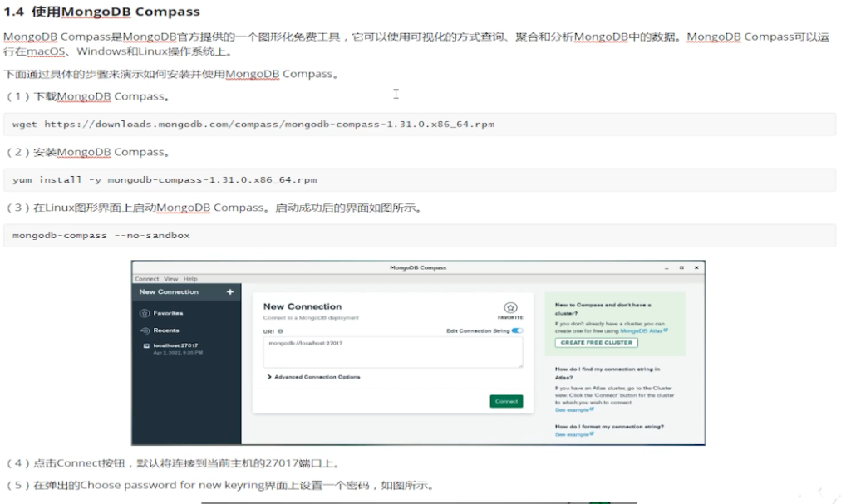Click 'New to Compass and don't have a cluster?' text
This screenshot has height=504, width=851.
[603, 309]
